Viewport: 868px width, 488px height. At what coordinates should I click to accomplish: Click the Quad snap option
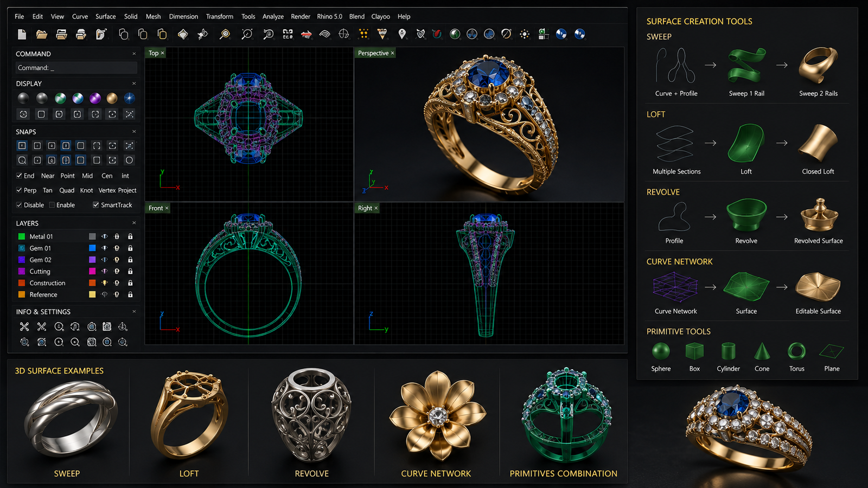tap(67, 190)
